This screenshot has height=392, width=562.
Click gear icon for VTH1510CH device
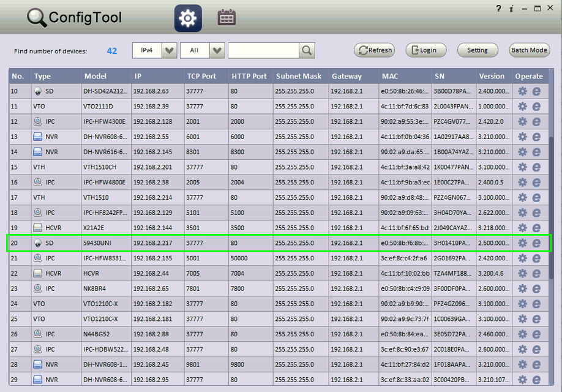click(x=522, y=167)
